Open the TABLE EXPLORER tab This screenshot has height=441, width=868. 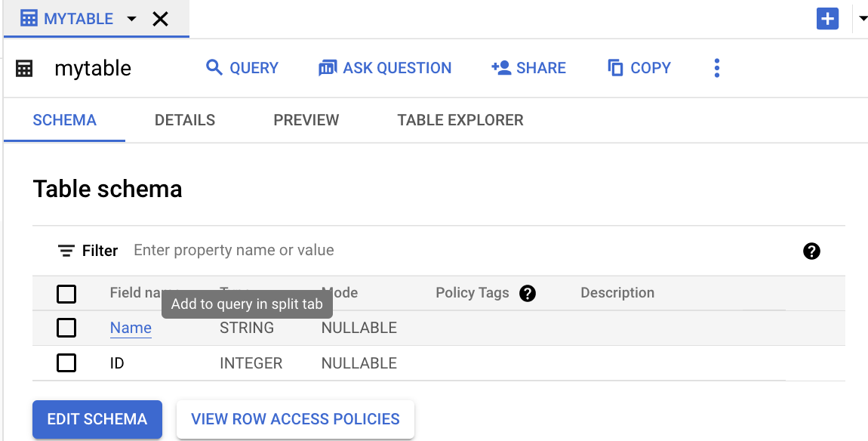[460, 120]
